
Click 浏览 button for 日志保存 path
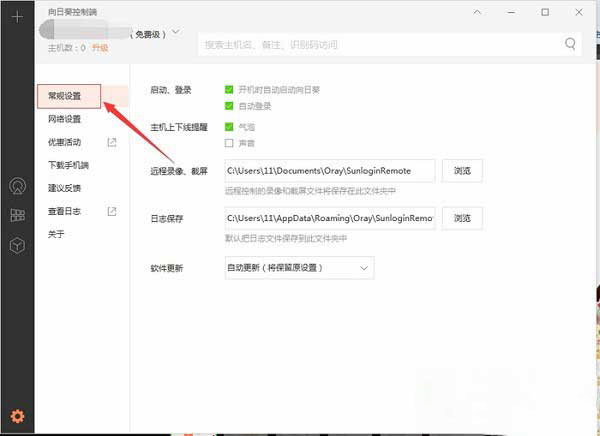(462, 218)
